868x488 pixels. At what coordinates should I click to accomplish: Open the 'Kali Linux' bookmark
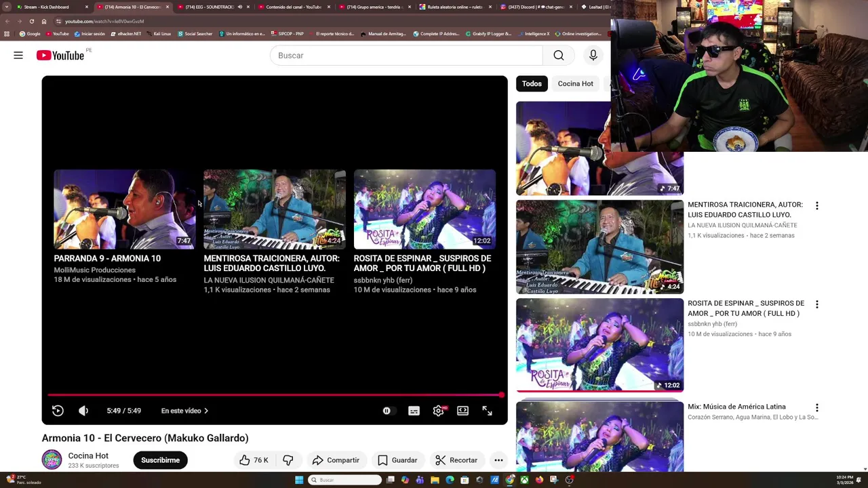(x=159, y=34)
